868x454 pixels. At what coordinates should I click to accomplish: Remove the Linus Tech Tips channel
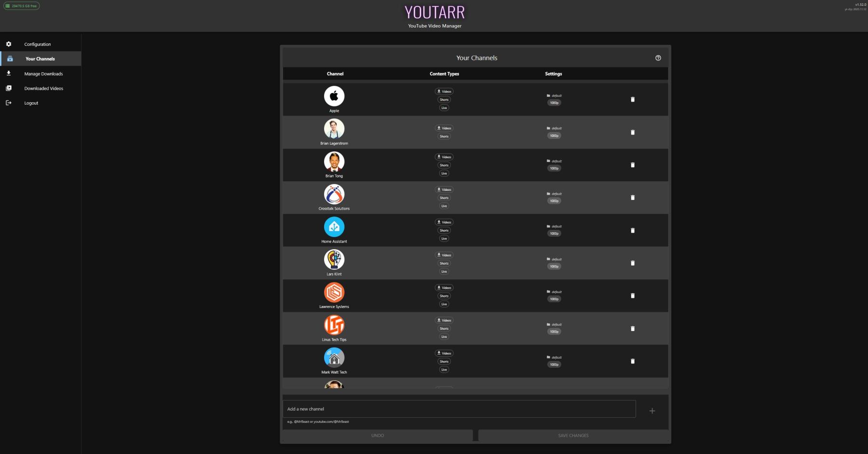coord(633,329)
